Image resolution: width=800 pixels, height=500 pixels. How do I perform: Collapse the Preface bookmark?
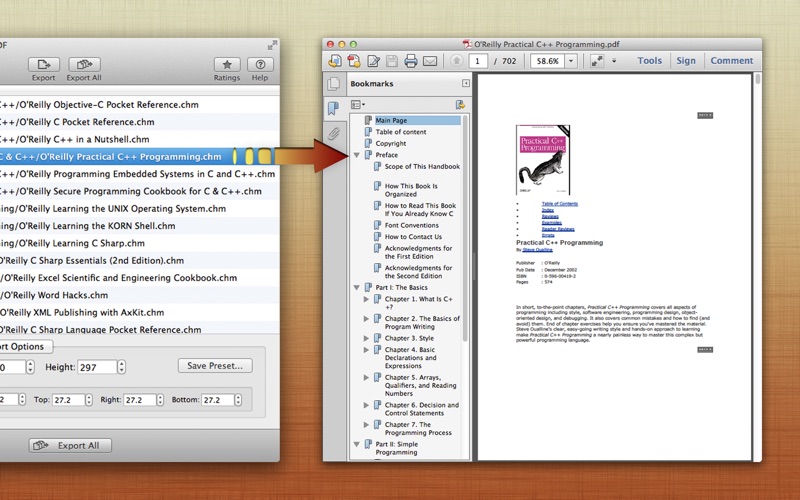point(357,155)
